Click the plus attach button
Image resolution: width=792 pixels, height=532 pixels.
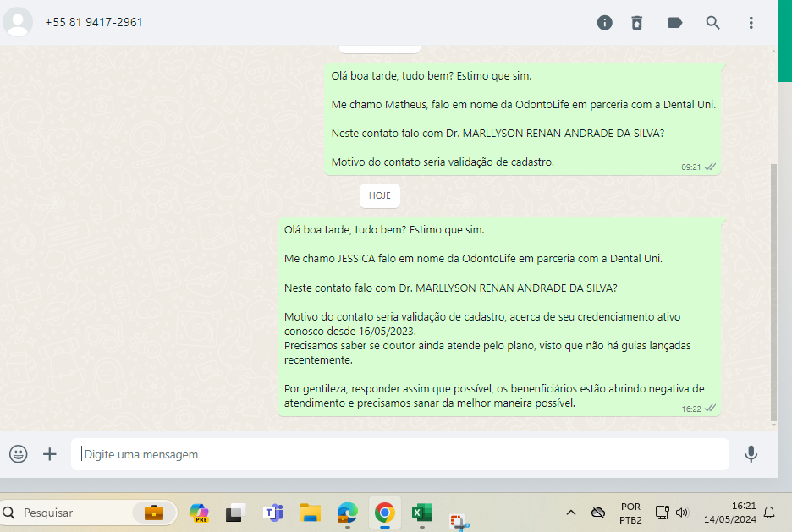click(49, 453)
